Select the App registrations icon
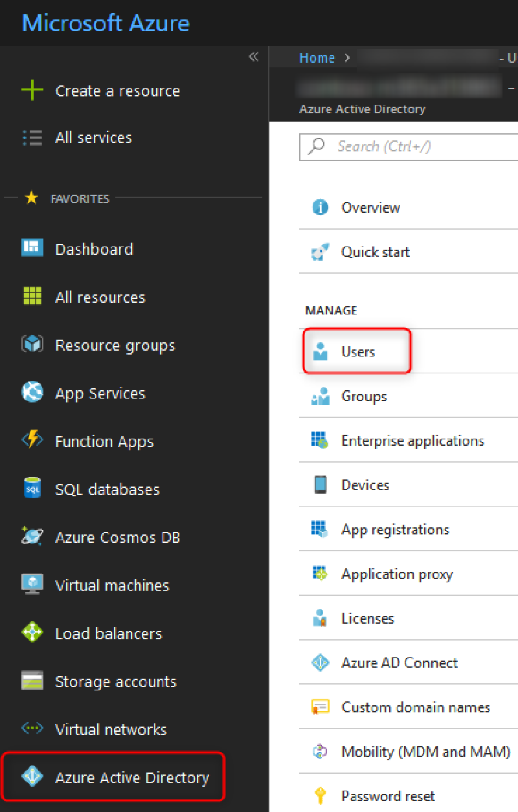 [x=320, y=529]
